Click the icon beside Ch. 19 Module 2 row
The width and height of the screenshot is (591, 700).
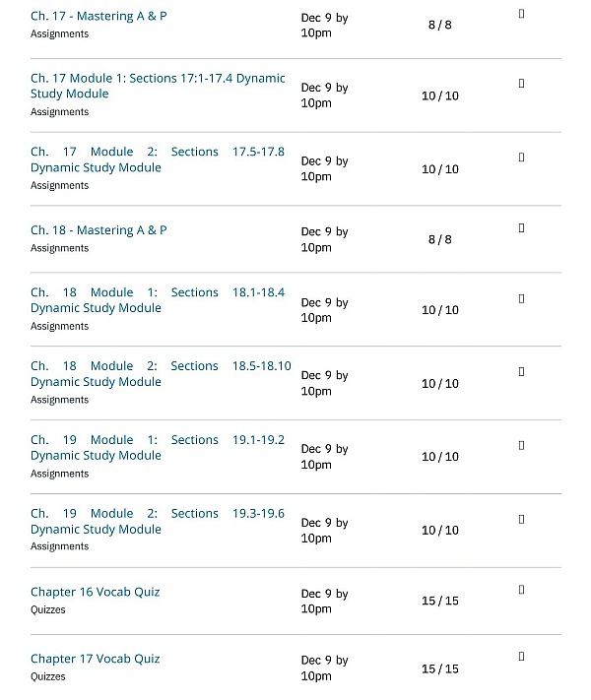(x=521, y=519)
